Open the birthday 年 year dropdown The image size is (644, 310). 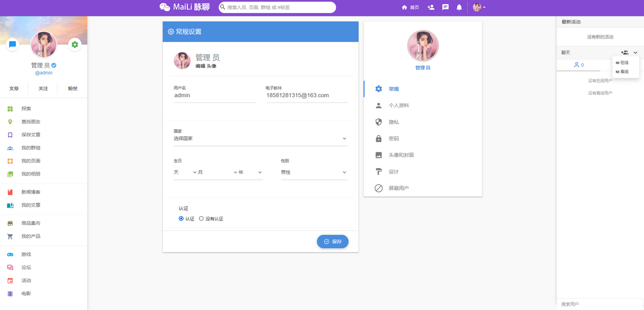click(250, 172)
